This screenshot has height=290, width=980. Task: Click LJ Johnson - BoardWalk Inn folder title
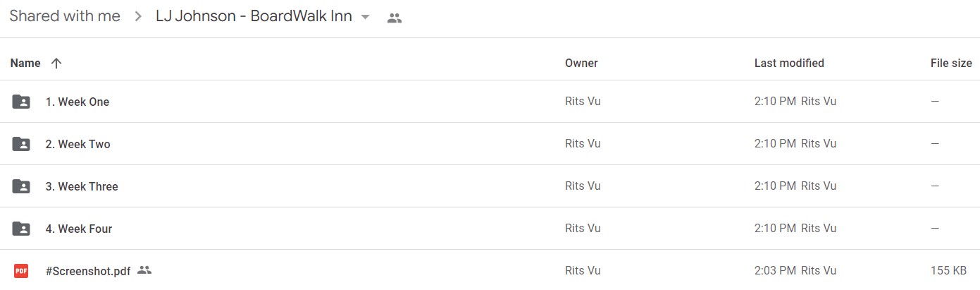pos(254,16)
